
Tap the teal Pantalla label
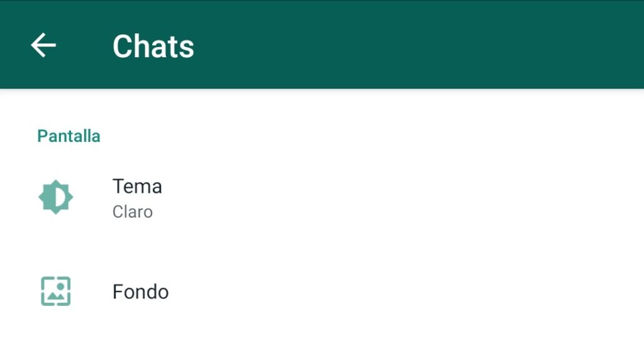coord(69,136)
